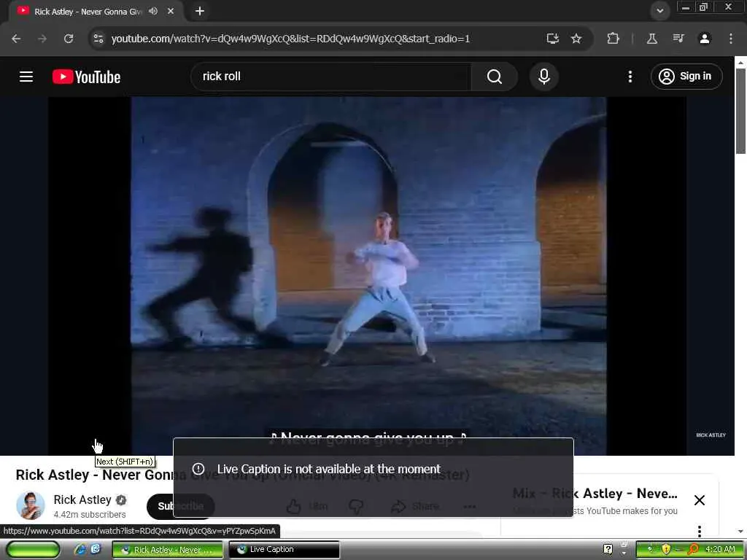Viewport: 747px width, 560px height.
Task: Switch to Rick Astley taskbar window
Action: coord(168,550)
